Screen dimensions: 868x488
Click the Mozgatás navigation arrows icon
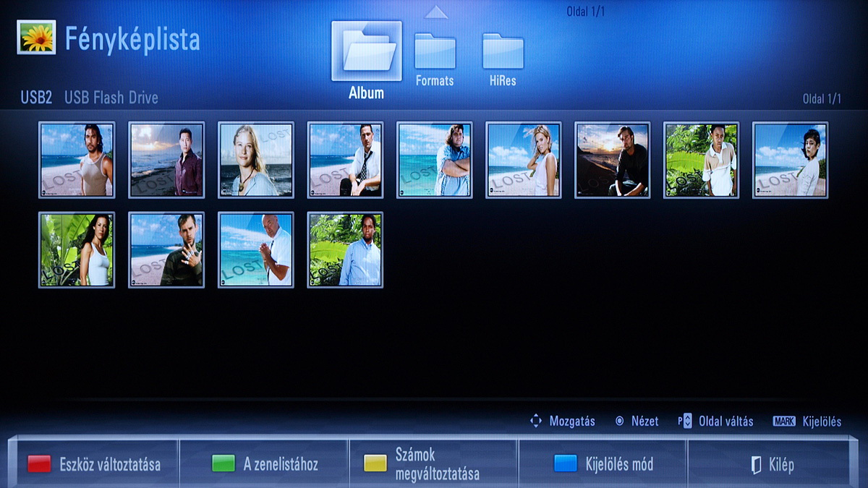point(536,421)
